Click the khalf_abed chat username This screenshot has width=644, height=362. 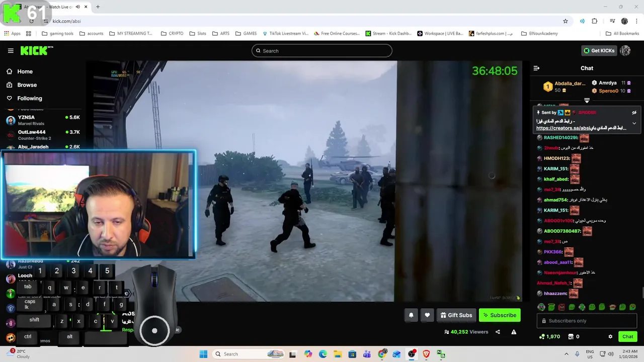pyautogui.click(x=556, y=179)
